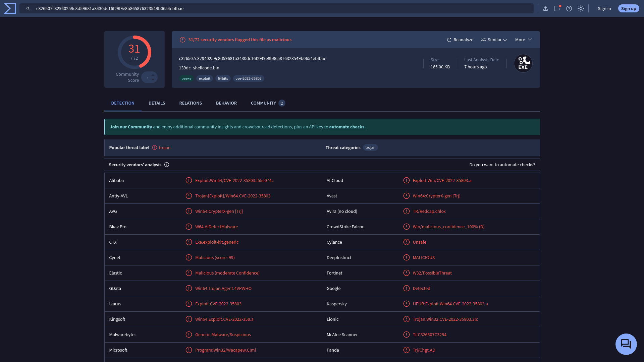644x362 pixels.
Task: Click the Reanalyze button label
Action: point(463,40)
